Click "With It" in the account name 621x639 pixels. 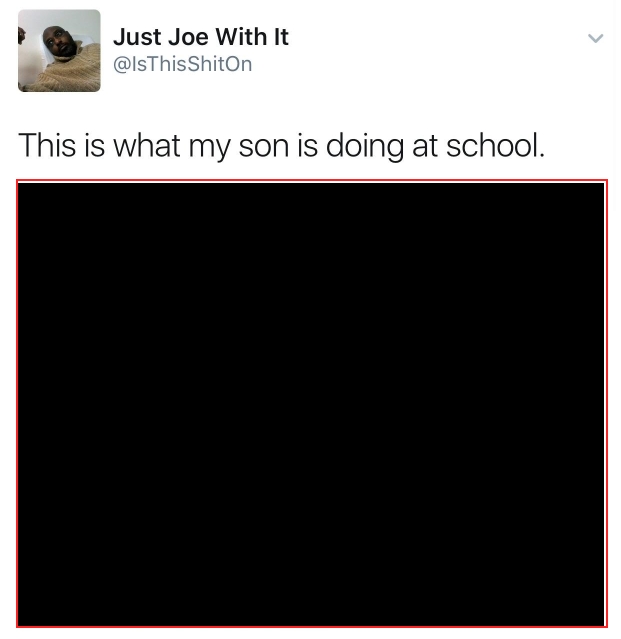(x=252, y=37)
